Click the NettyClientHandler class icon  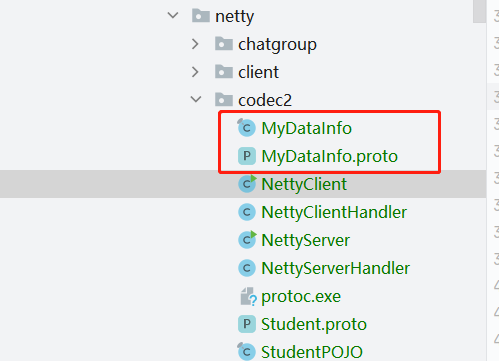click(x=247, y=212)
